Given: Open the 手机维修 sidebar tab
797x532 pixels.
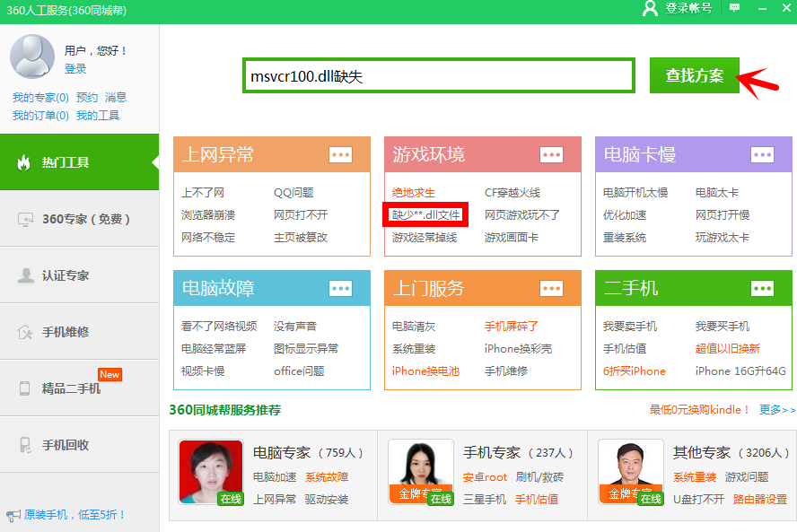Looking at the screenshot, I should pyautogui.click(x=79, y=332).
